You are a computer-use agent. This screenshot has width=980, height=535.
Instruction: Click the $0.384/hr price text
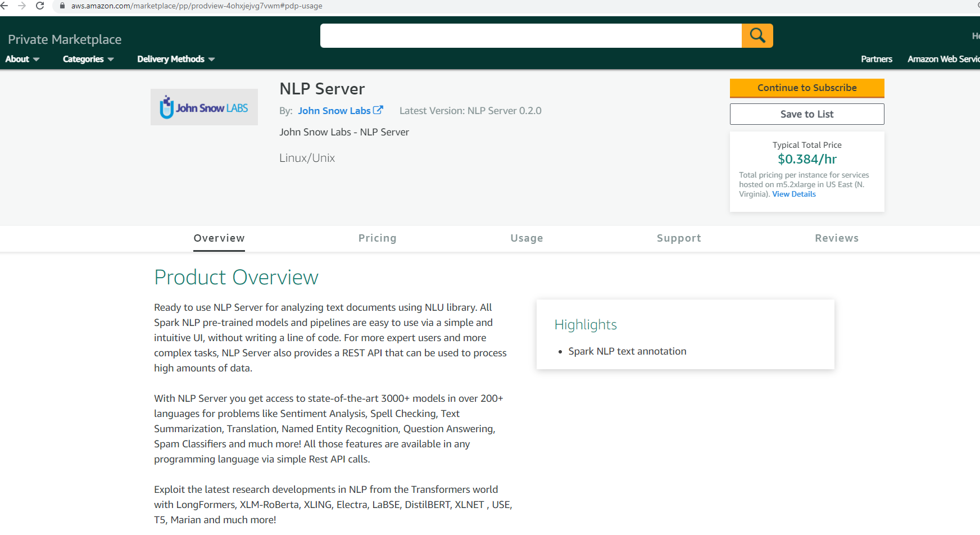pos(807,159)
